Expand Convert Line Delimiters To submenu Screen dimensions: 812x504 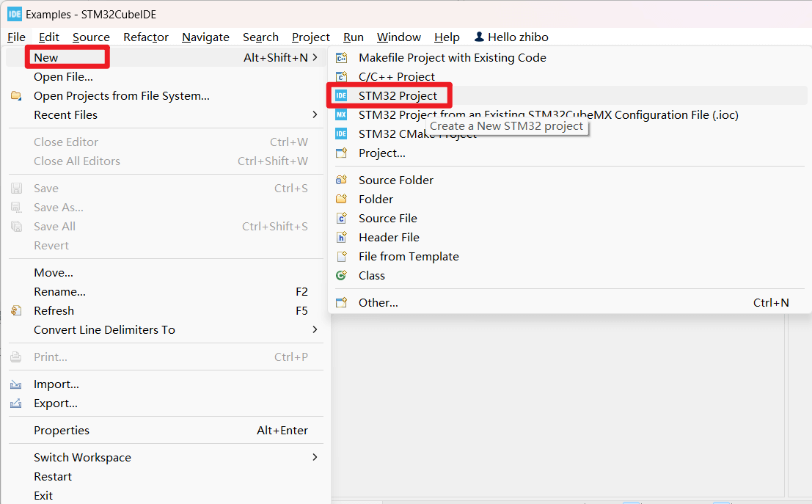[x=315, y=329]
